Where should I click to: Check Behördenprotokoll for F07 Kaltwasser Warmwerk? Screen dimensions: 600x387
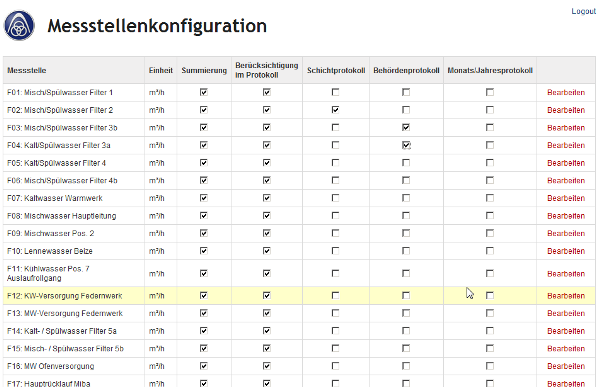406,198
